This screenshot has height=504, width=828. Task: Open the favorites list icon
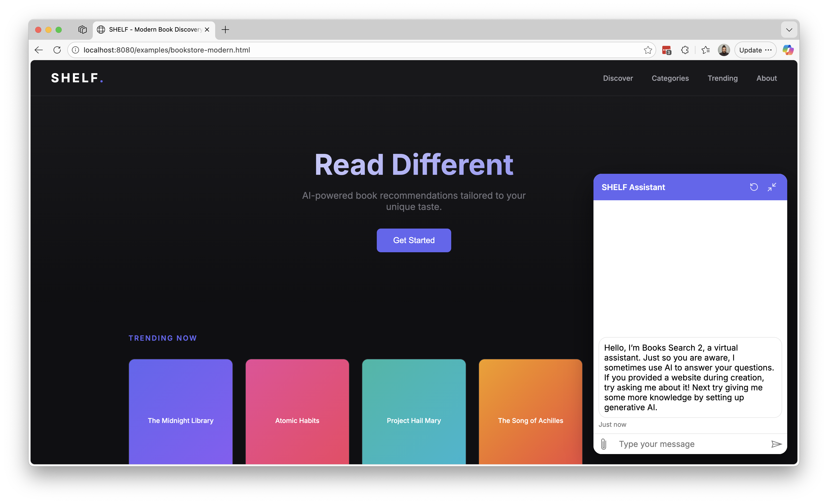click(705, 50)
